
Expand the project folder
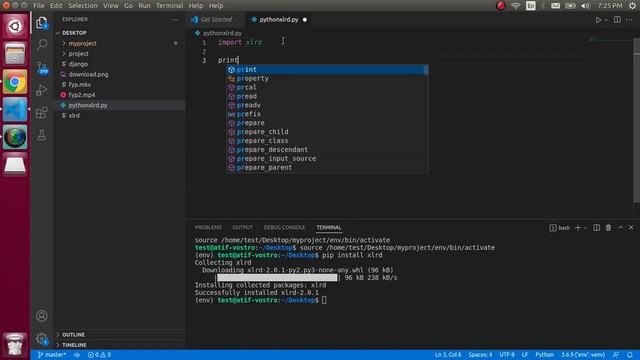[x=78, y=53]
